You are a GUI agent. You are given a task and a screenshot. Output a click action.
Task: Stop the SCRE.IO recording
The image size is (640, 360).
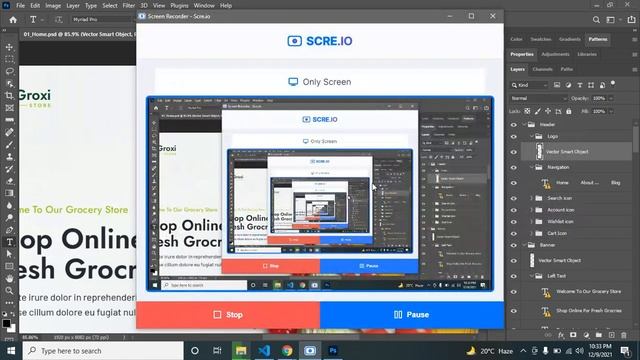point(228,315)
